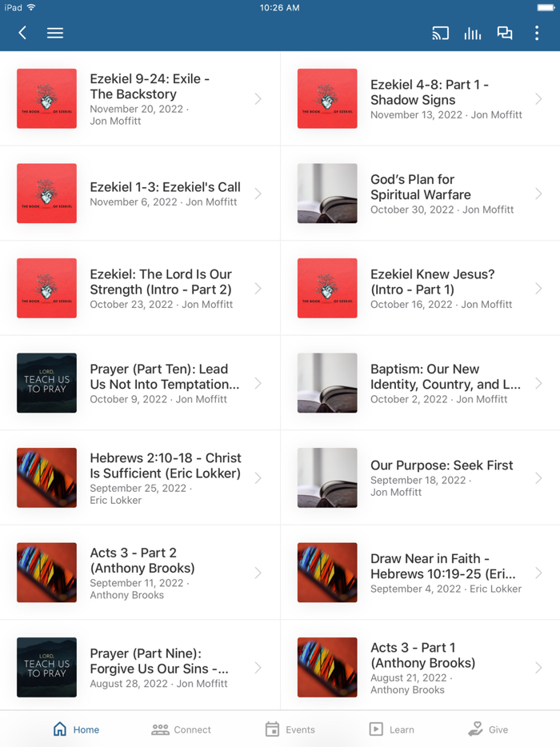The image size is (560, 747).
Task: Tap the back arrow icon
Action: click(22, 33)
